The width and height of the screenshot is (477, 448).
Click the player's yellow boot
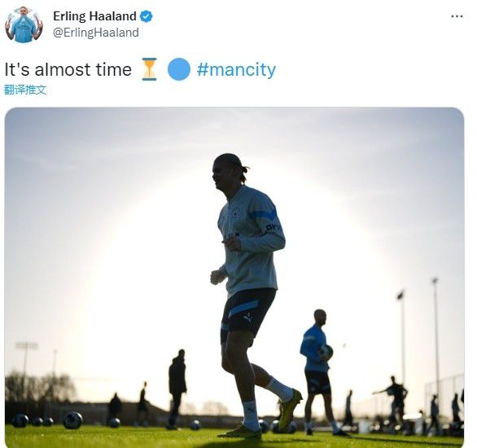(x=289, y=410)
